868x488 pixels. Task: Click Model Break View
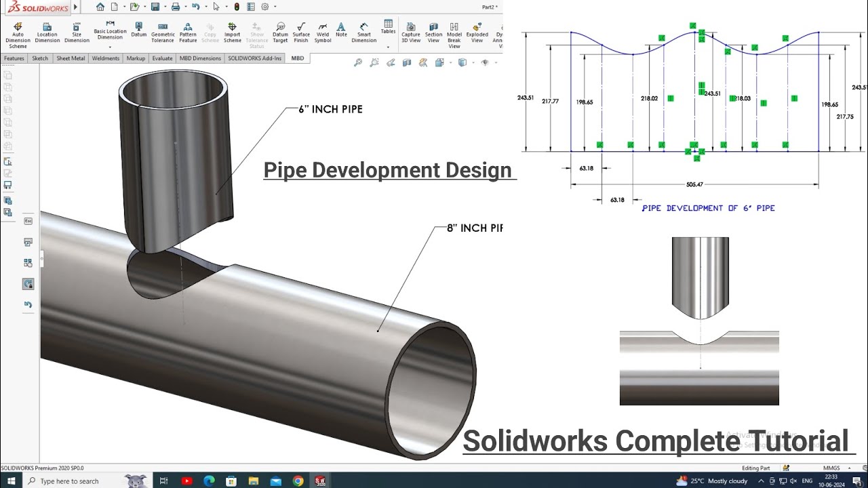[x=454, y=35]
